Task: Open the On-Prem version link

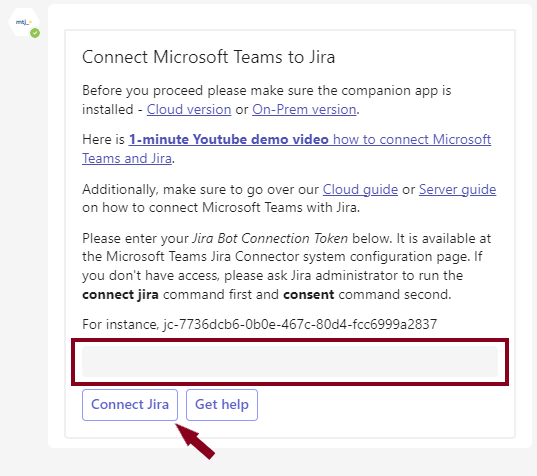Action: [304, 110]
